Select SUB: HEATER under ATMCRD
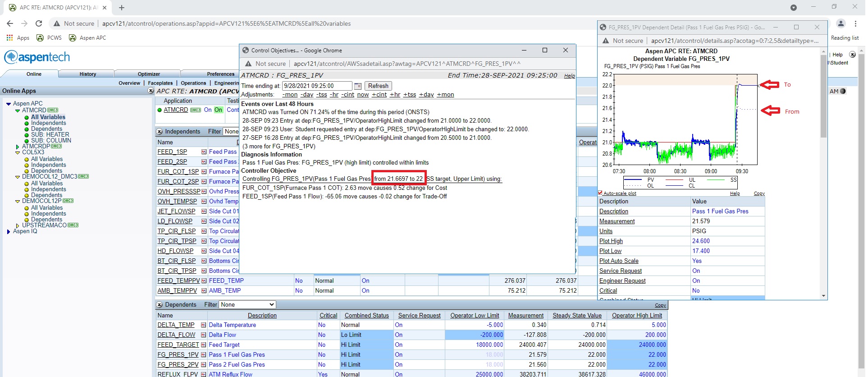This screenshot has height=377, width=868. click(x=50, y=135)
